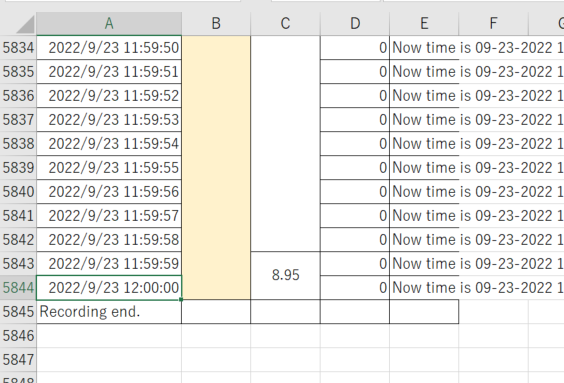564x383 pixels.
Task: Select row 5836 header
Action: coord(18,96)
